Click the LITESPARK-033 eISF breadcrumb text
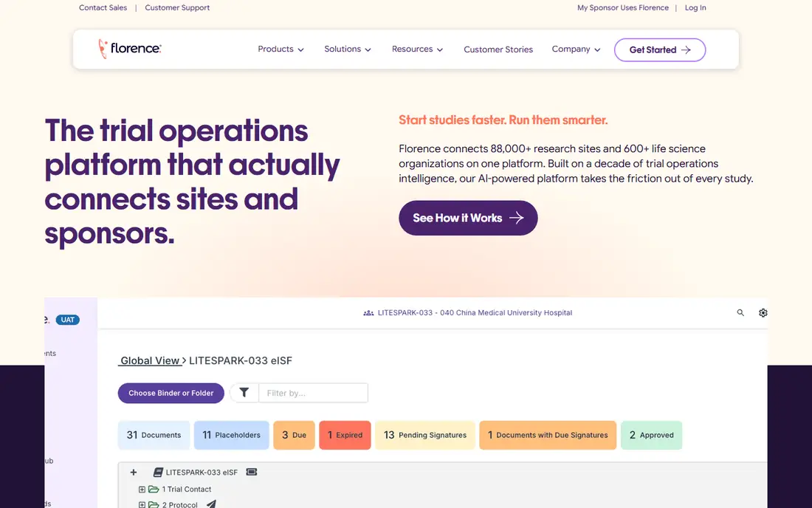 click(241, 360)
